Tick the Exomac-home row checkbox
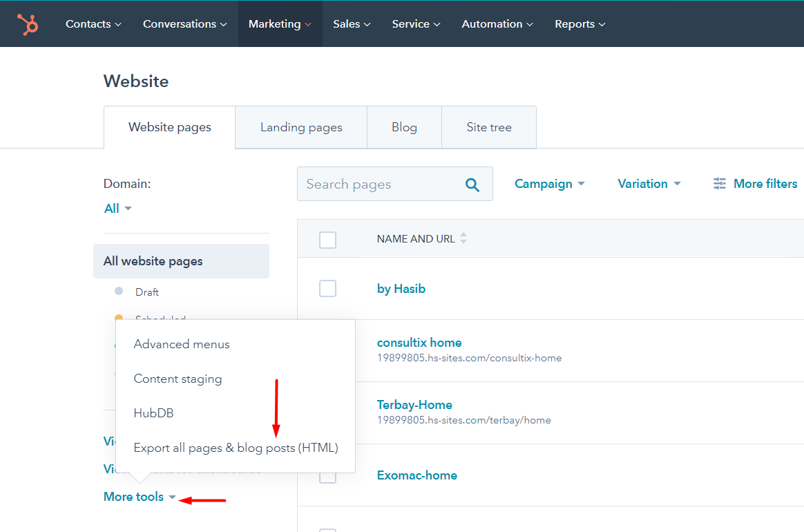 pyautogui.click(x=327, y=476)
